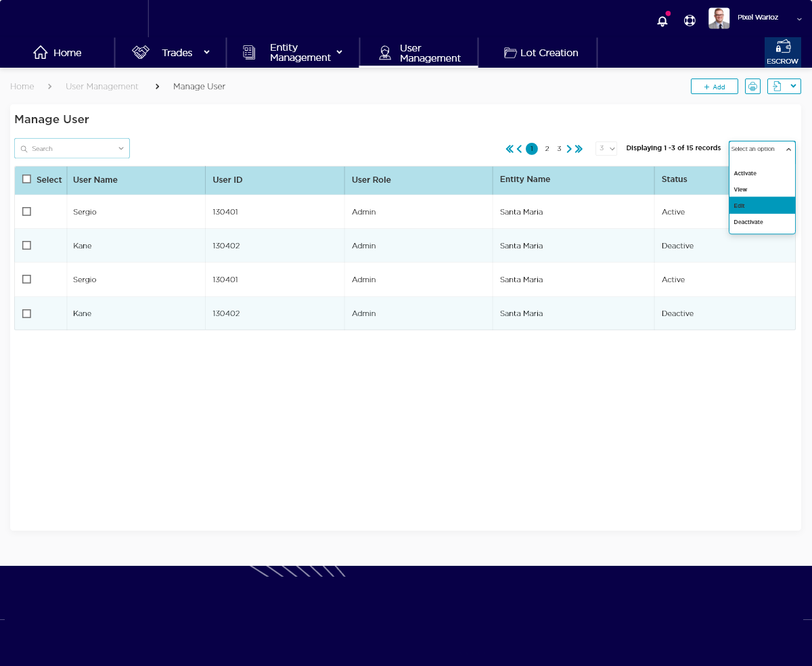The image size is (812, 666).
Task: Jump to the first page with double arrow
Action: [x=510, y=149]
